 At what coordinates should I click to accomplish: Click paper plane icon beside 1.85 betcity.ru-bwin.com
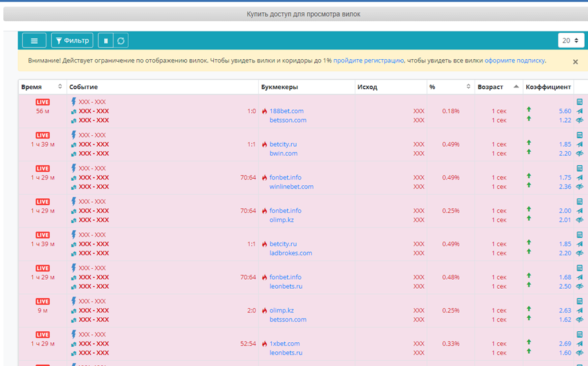[x=580, y=144]
